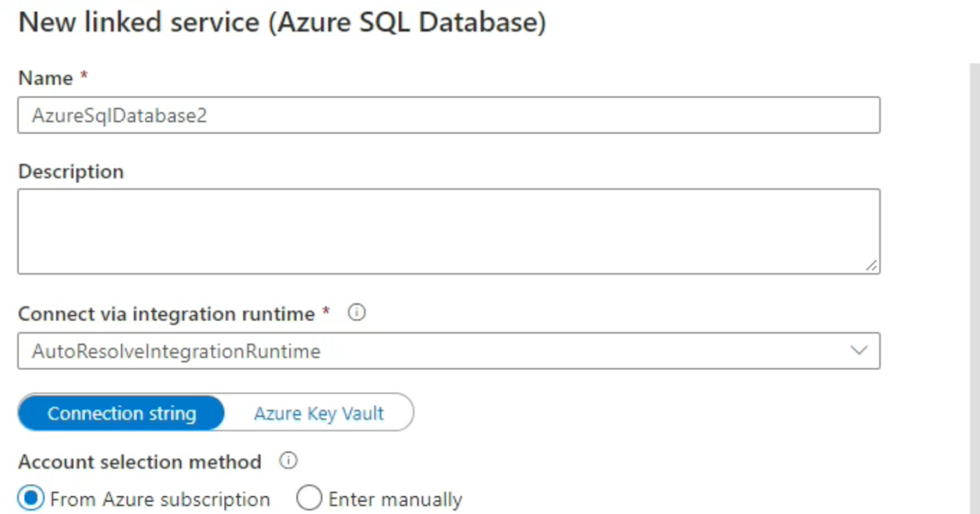The height and width of the screenshot is (514, 980).
Task: Click the Connect via integration runtime label
Action: coord(166,314)
